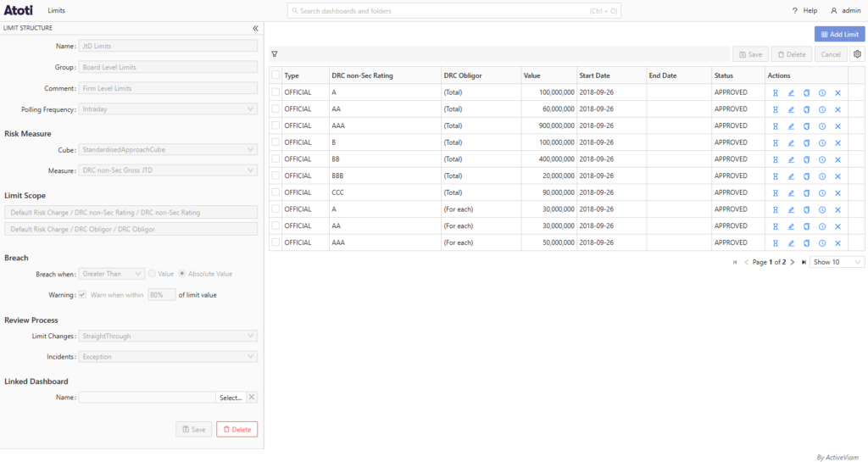Click the copy icon in the AA (For each) row
Screen dimensions: 868x462
point(807,226)
